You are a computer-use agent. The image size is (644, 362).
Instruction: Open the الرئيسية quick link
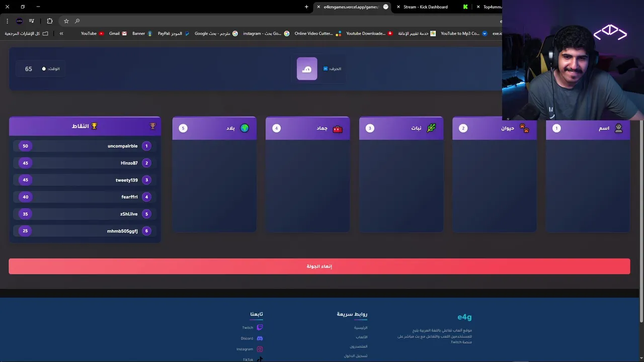[x=361, y=328]
